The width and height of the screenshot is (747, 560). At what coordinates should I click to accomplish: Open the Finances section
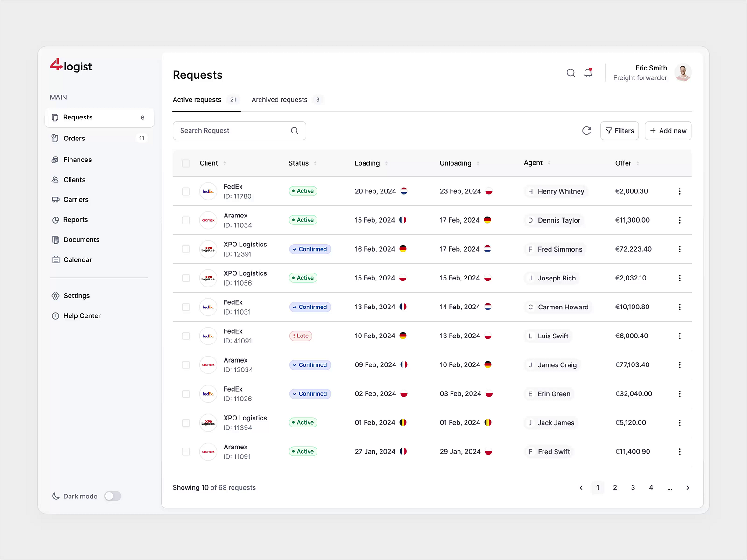click(x=78, y=160)
